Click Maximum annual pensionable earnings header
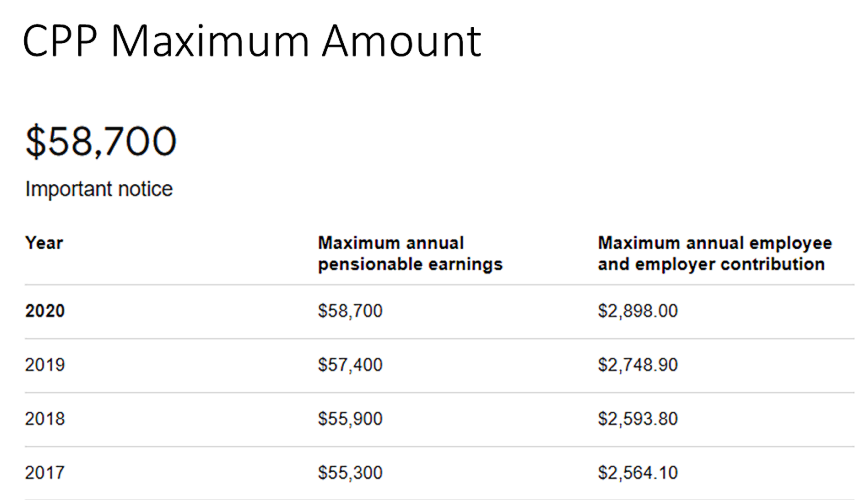Image resolution: width=863 pixels, height=500 pixels. pos(409,254)
